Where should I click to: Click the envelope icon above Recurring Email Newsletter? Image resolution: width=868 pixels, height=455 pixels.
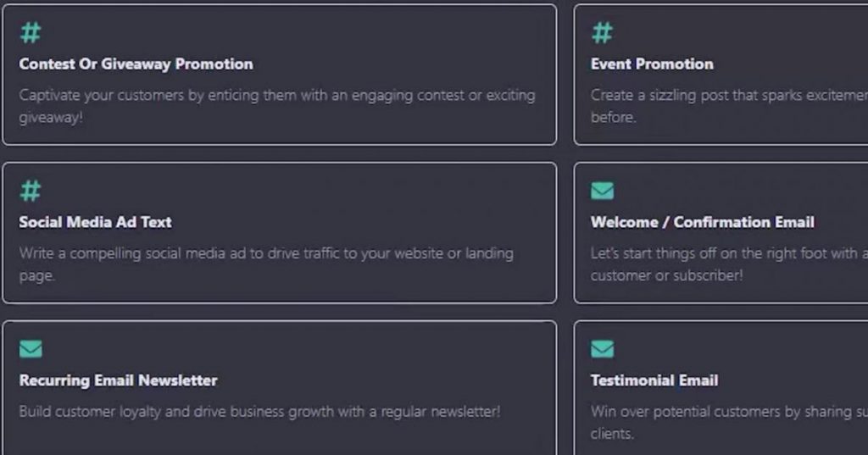31,349
